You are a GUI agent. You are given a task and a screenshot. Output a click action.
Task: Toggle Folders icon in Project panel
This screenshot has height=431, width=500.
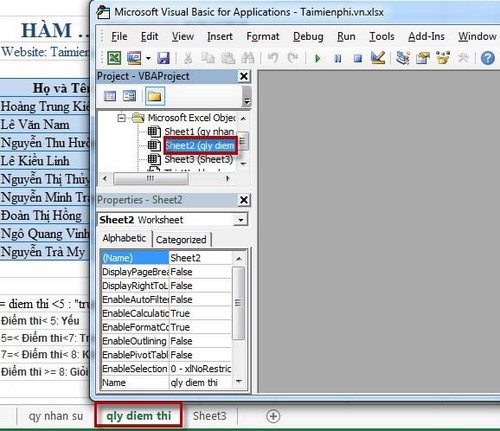pyautogui.click(x=155, y=96)
